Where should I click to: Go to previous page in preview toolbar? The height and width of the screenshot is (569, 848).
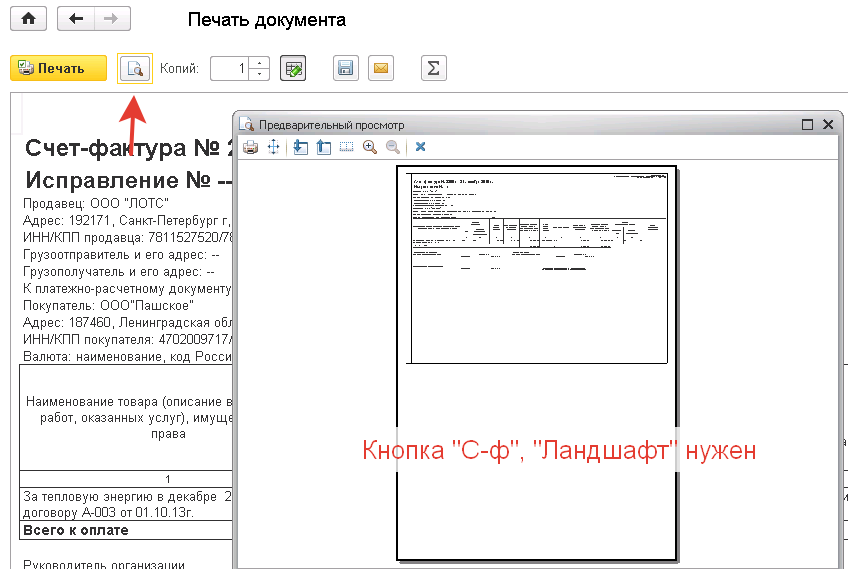[323, 147]
